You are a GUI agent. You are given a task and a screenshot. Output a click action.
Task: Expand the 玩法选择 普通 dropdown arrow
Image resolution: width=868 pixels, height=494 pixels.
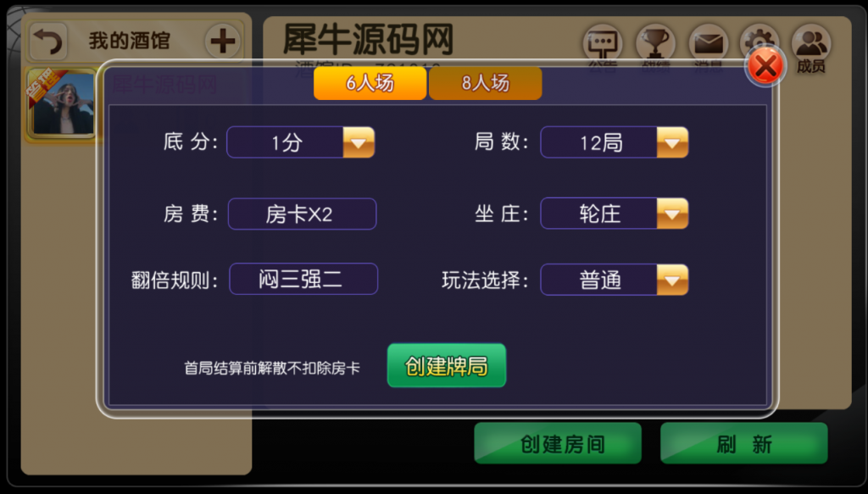click(672, 280)
